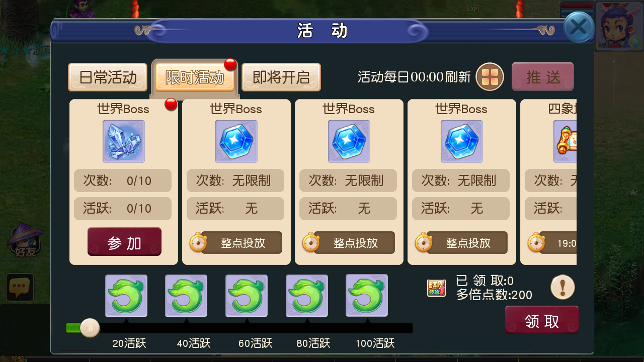The image size is (644, 362).
Task: Select the 100活跃 jade dragon reward
Action: click(x=367, y=296)
